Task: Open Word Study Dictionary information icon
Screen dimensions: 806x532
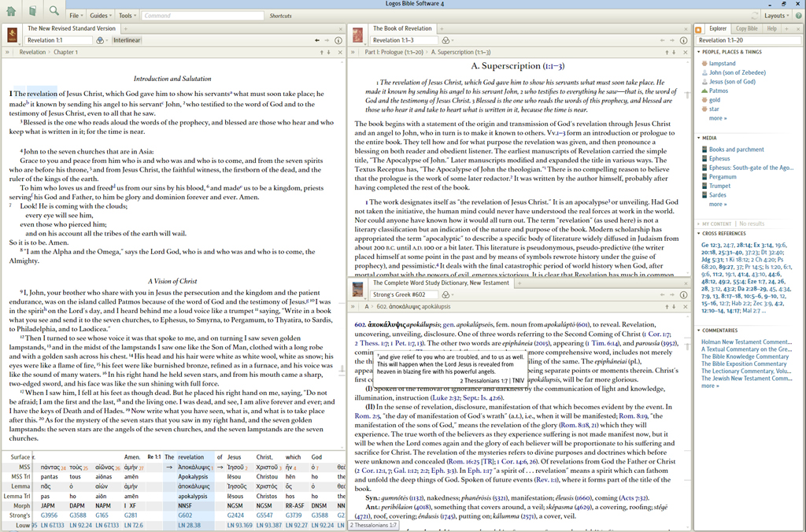Action: (684, 294)
